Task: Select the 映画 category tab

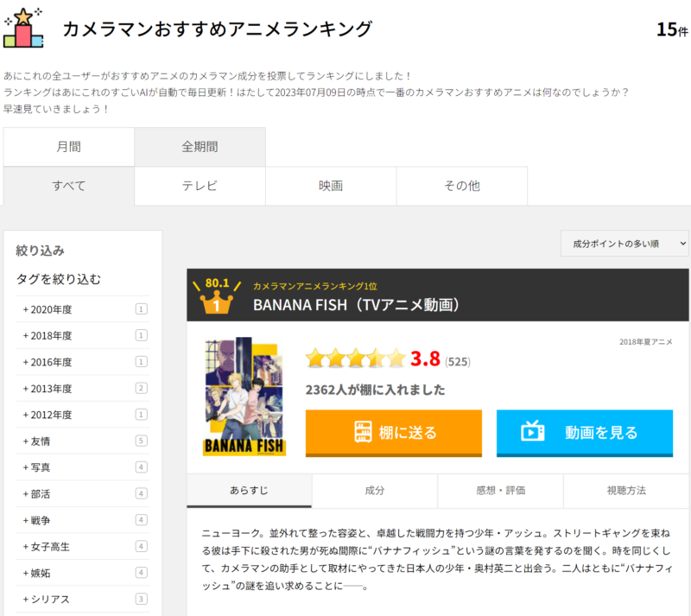Action: pyautogui.click(x=331, y=186)
